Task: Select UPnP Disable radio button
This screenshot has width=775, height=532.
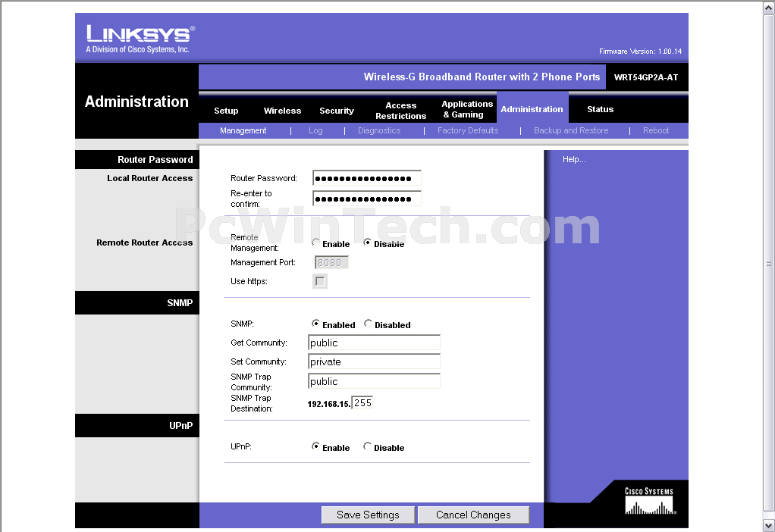Action: pos(367,446)
